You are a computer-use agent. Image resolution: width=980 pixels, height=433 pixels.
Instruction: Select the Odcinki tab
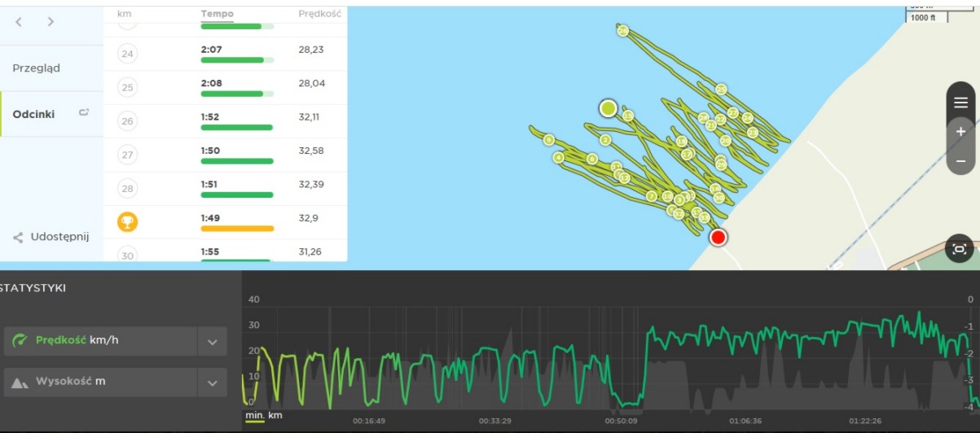pos(34,114)
